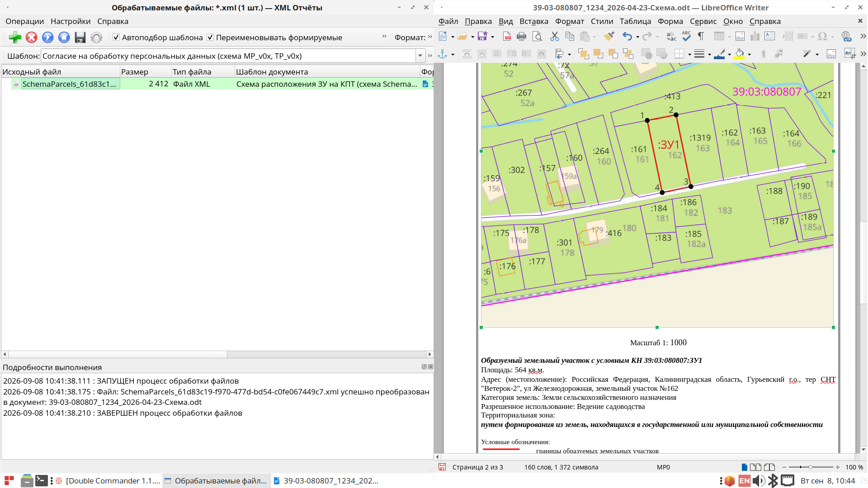Open the Сервис menu in Writer
The width and height of the screenshot is (868, 488).
click(703, 21)
